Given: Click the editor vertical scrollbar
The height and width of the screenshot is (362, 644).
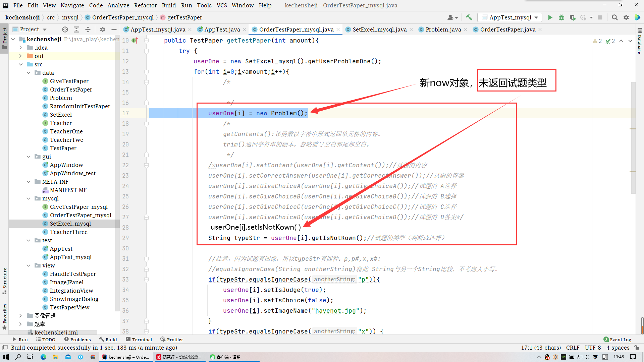Looking at the screenshot, I should click(x=633, y=137).
